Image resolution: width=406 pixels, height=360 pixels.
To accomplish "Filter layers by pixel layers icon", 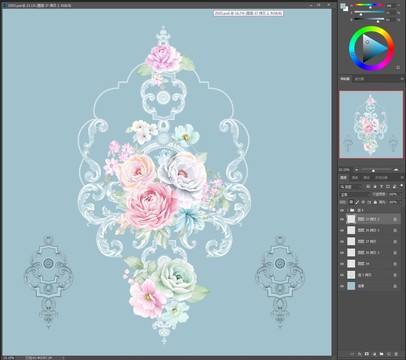I will (x=368, y=187).
